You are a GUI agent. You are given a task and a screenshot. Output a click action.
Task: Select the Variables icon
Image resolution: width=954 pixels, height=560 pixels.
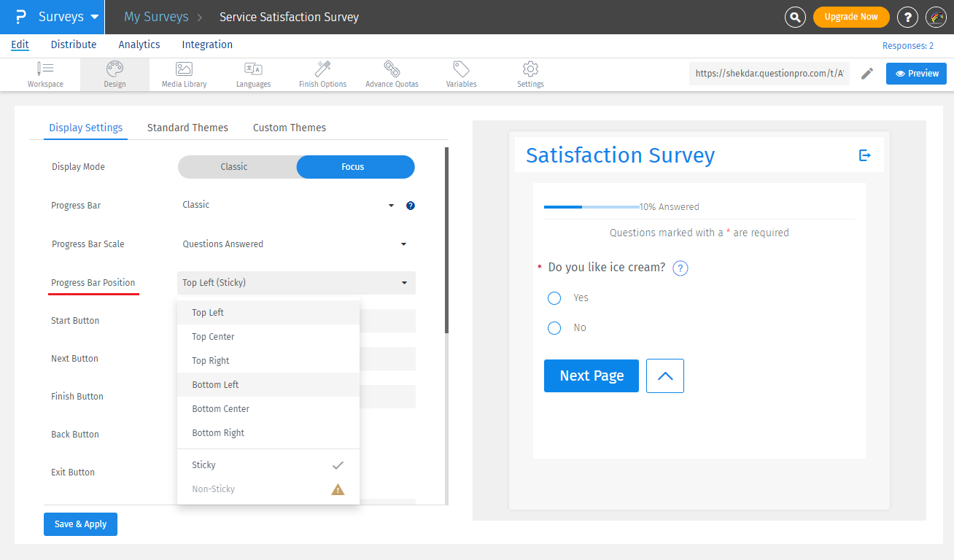point(460,73)
